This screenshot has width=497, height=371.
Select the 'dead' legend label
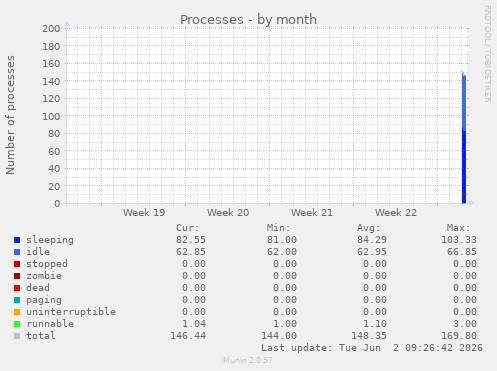tap(38, 288)
